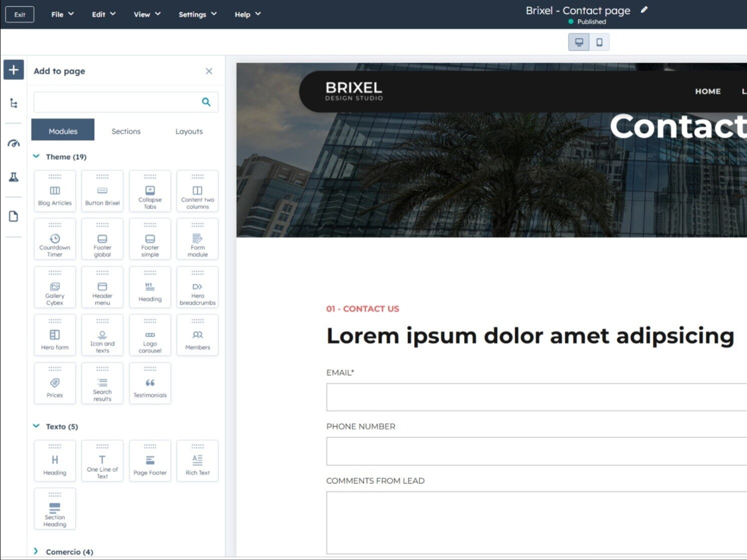Screen dimensions: 747x560
Task: Collapse the Texto (5) module group
Action: tap(37, 426)
